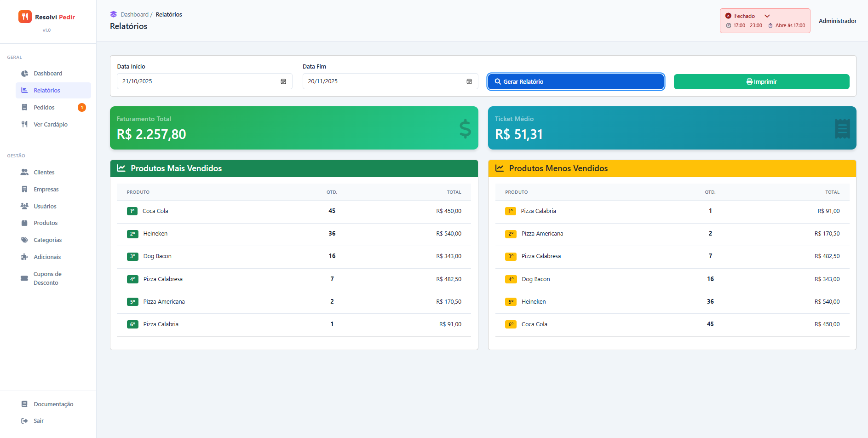Screen dimensions: 868x438
Task: Click the Categorias tag icon
Action: pos(24,240)
